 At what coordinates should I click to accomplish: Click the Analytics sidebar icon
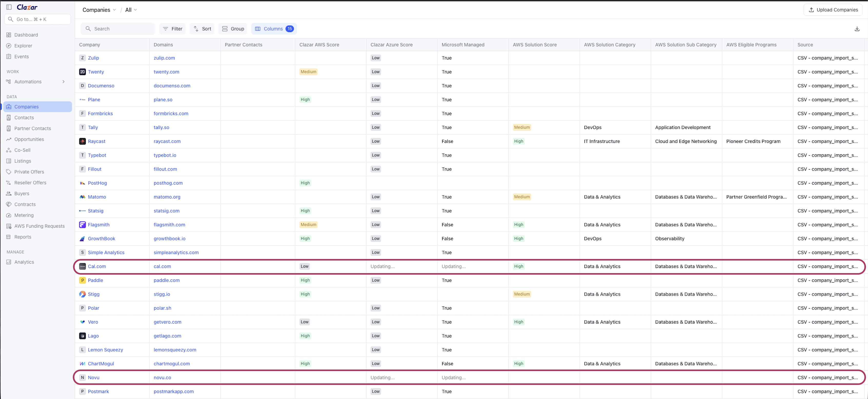(x=9, y=262)
